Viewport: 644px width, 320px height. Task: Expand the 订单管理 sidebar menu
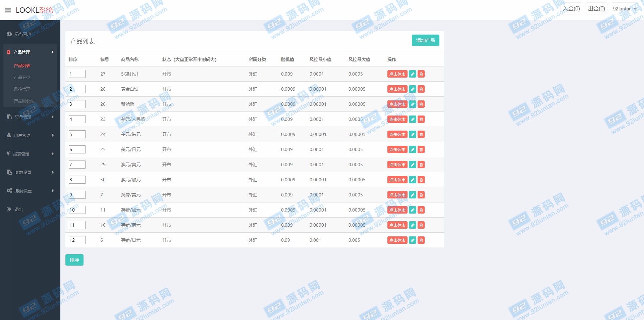[x=30, y=117]
